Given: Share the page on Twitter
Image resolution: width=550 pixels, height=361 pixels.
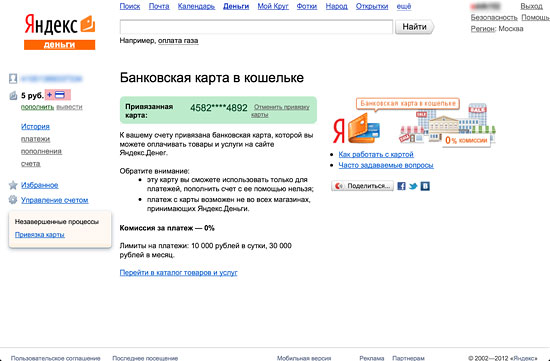Looking at the screenshot, I should pos(413,186).
